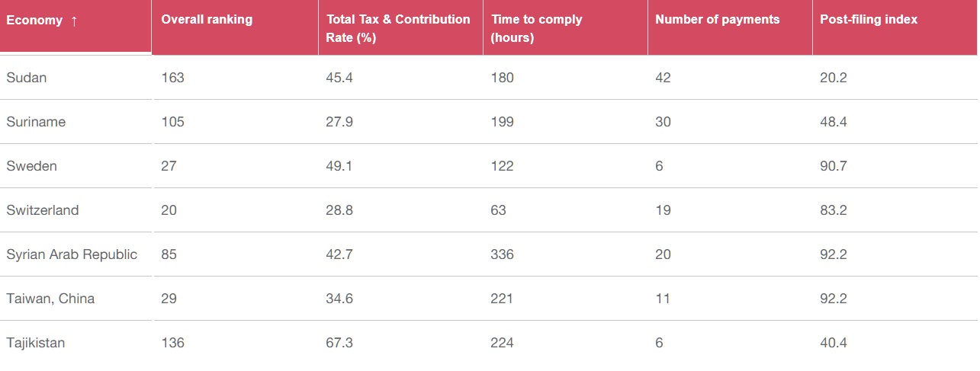The image size is (980, 371).
Task: Click the sort arrow beside Economy
Action: pos(74,21)
